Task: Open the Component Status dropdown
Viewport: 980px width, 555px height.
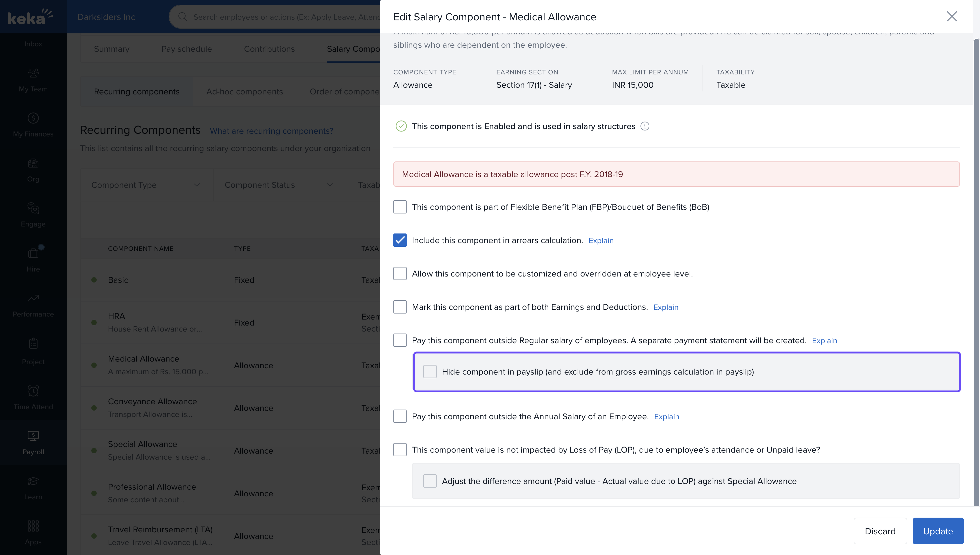Action: 280,185
